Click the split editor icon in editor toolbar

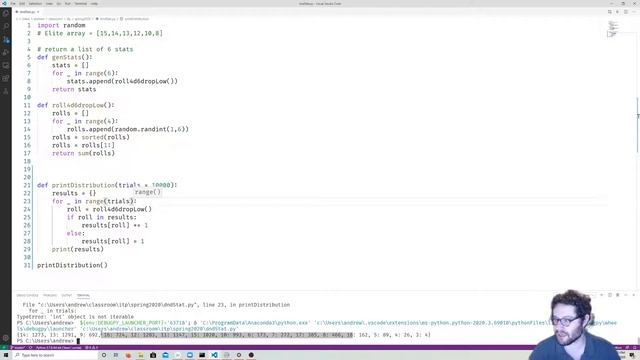pyautogui.click(x=625, y=12)
